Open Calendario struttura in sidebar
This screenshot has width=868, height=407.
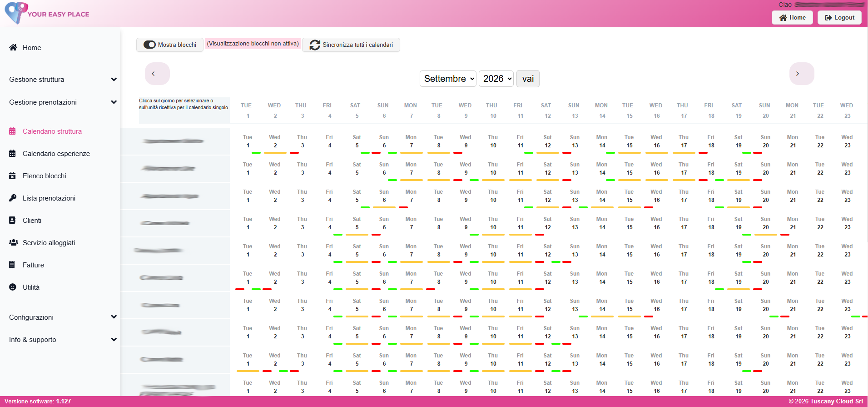(x=52, y=131)
